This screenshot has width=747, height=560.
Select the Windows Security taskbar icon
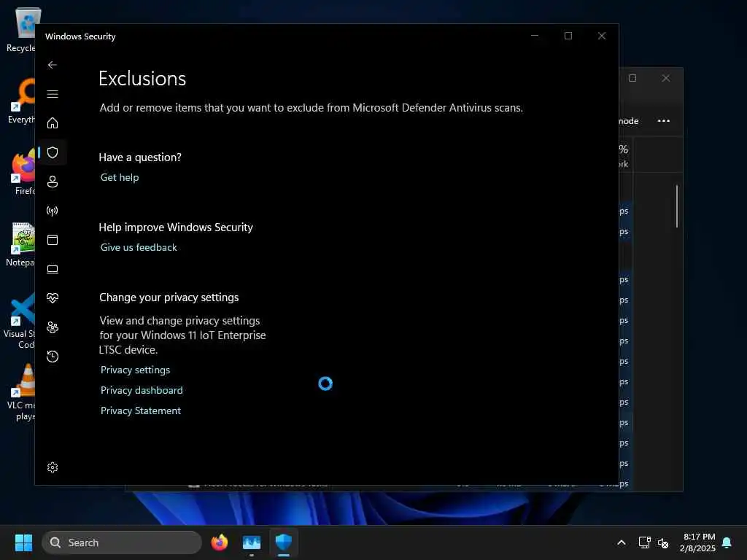(284, 542)
